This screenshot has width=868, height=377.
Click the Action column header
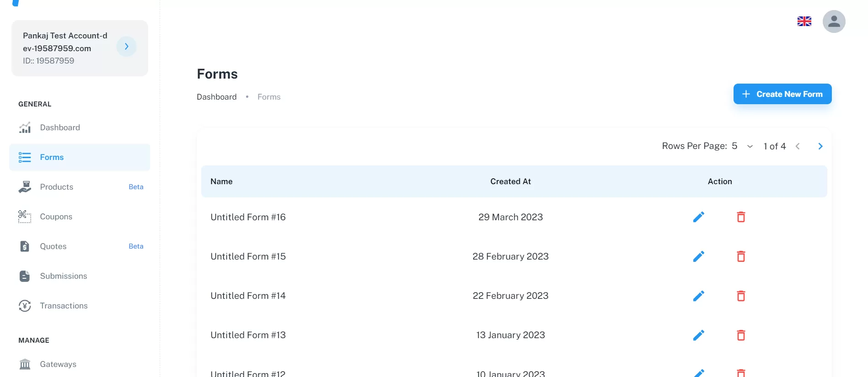pyautogui.click(x=720, y=181)
